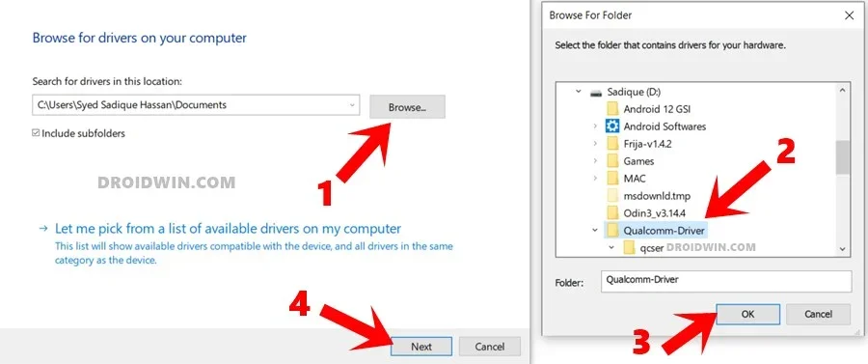868x364 pixels.
Task: Select msdownld.tmp in the tree
Action: tap(657, 196)
